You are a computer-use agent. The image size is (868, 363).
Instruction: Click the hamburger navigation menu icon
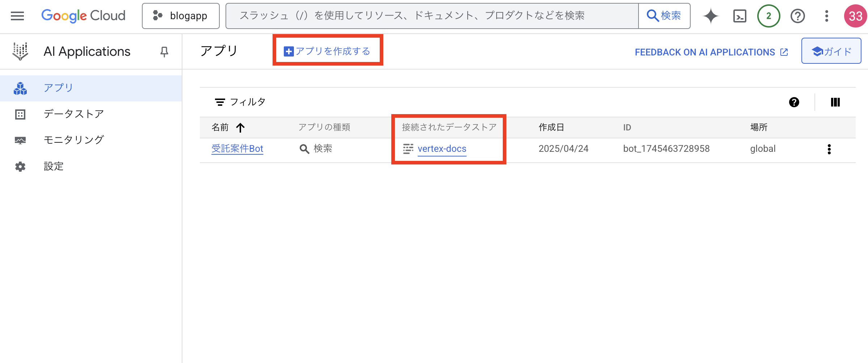pos(17,16)
